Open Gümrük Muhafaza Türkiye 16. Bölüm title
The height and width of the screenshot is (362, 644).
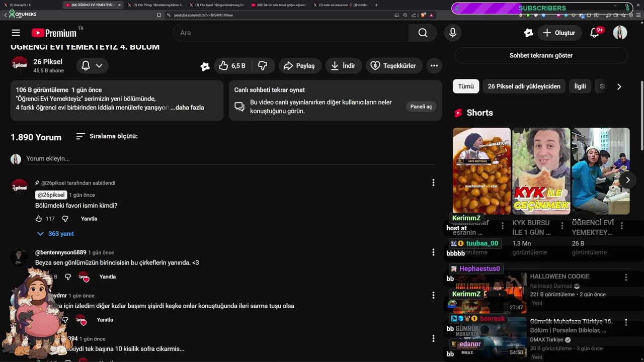click(x=571, y=326)
